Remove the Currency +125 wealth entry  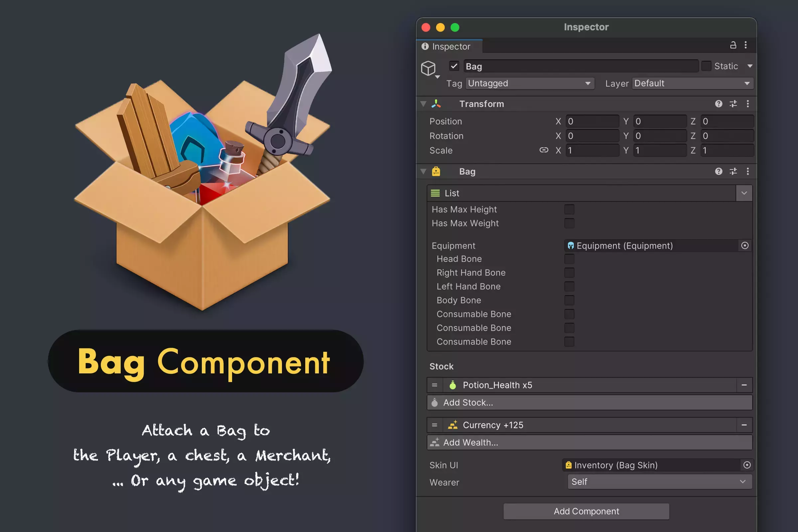[x=744, y=425]
